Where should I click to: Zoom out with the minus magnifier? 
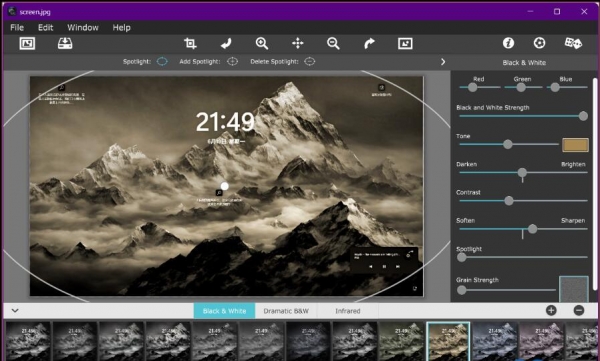[333, 43]
